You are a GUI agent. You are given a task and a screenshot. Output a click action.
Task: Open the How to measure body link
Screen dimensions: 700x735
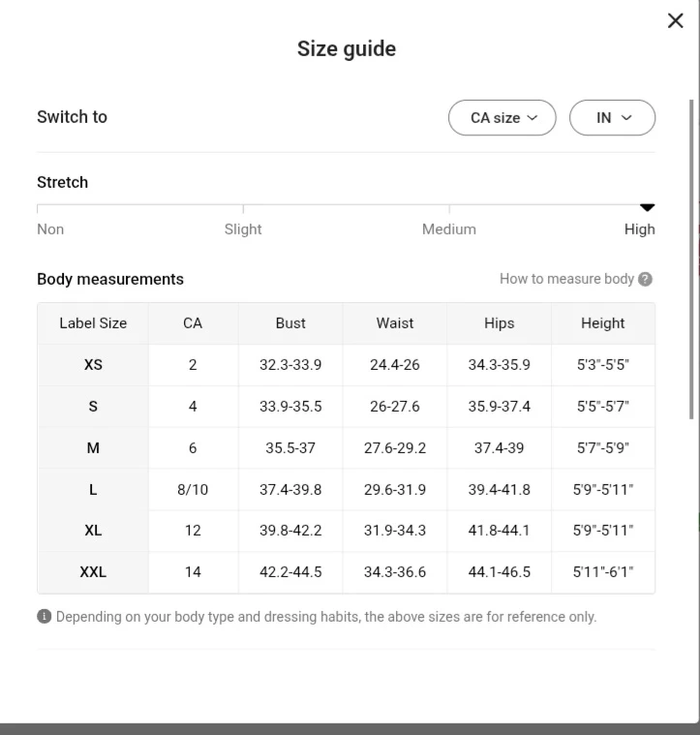pyautogui.click(x=566, y=279)
